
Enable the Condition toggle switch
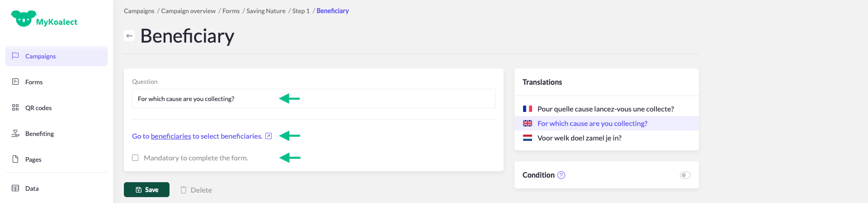point(685,175)
